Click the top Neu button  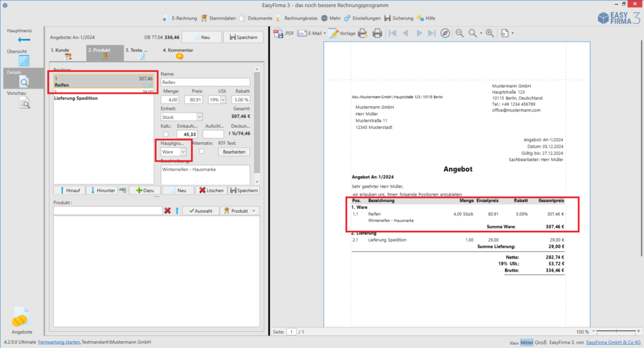202,37
